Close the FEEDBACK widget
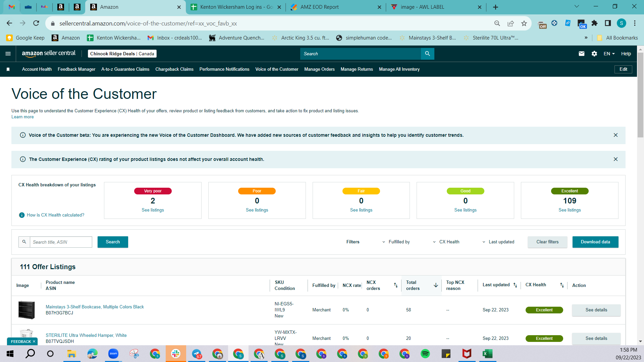Screen dimensions: 644x362 coord(34,342)
